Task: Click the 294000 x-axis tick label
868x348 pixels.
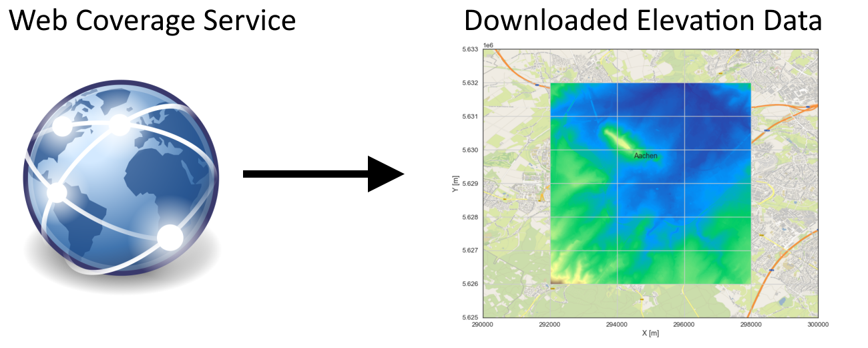Action: point(617,325)
